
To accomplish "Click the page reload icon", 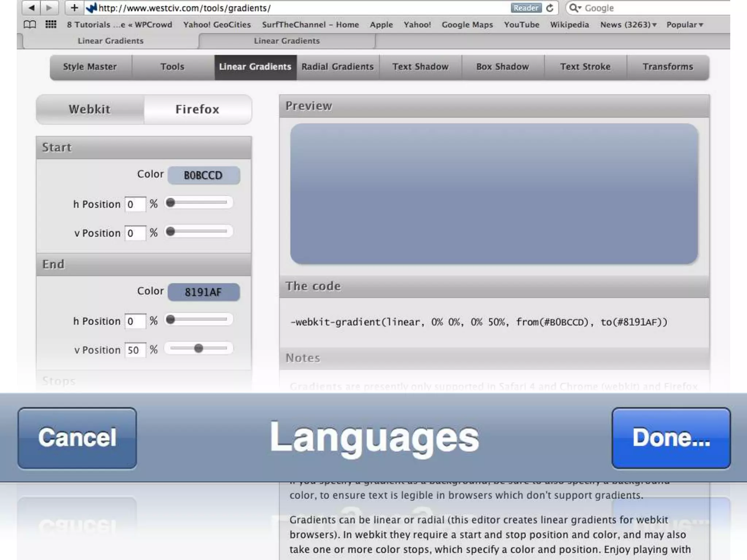I will click(550, 8).
